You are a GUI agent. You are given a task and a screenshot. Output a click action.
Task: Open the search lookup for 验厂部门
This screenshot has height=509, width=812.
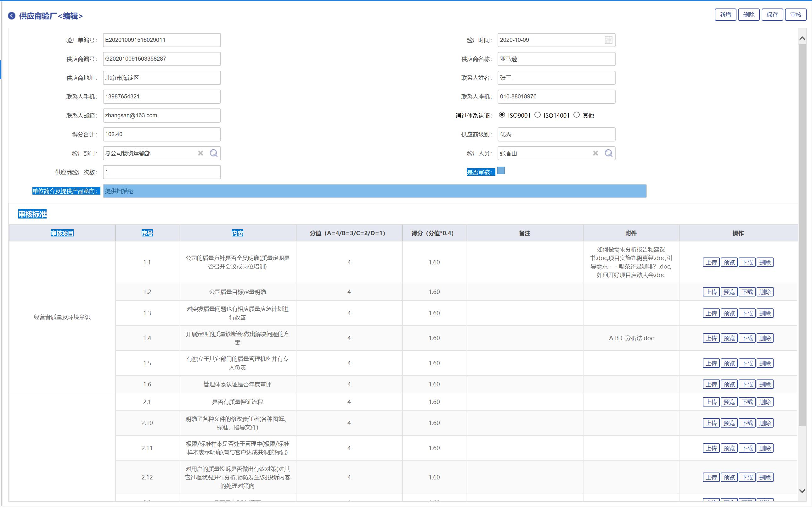pos(214,153)
